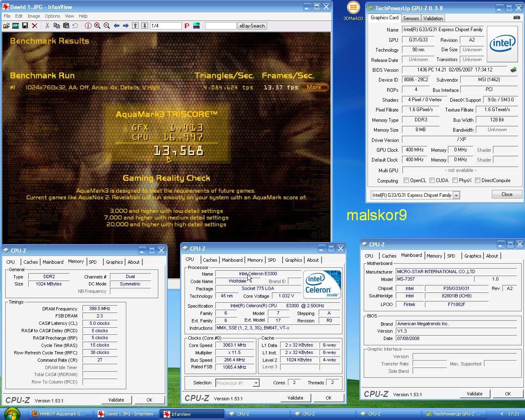Click the Copy icon in IrfanView toolbar
The image size is (525, 420).
[57, 26]
